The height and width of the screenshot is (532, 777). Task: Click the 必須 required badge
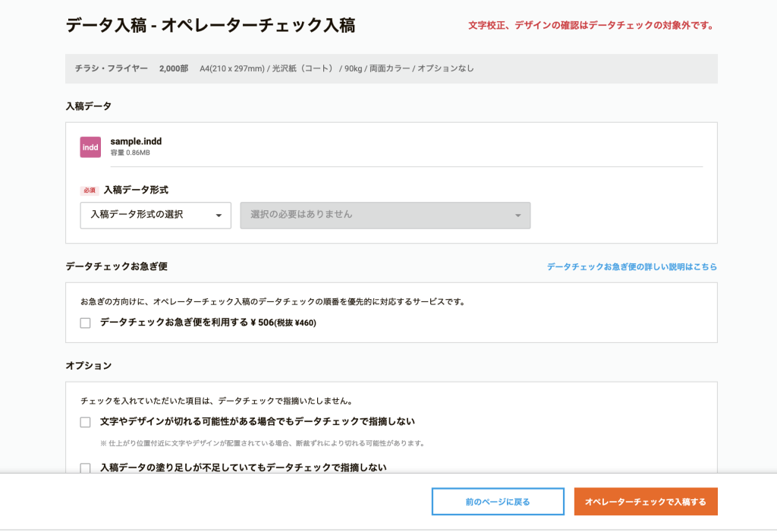click(90, 190)
